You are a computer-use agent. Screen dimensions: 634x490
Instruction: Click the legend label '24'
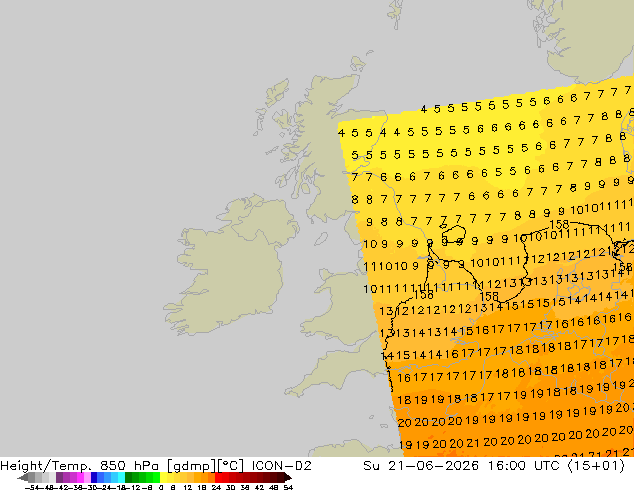coord(216,488)
